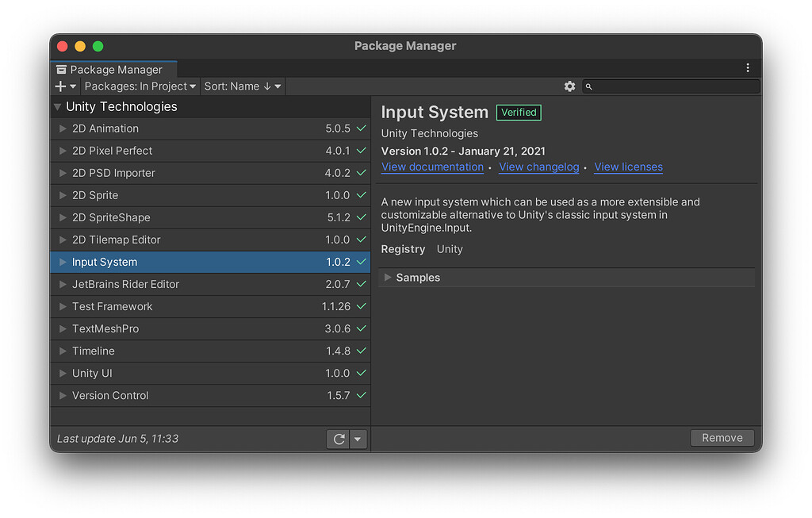Open the Sort: Name dropdown
812x518 pixels.
click(x=242, y=86)
